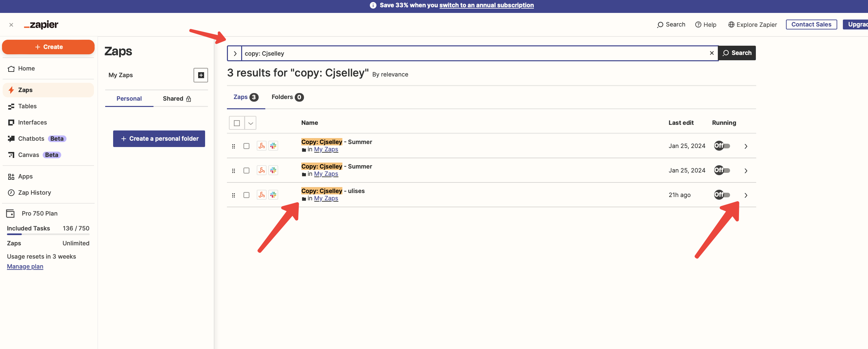Check the second Copy: Cjselley - Summer Zap
This screenshot has height=349, width=868.
[247, 171]
